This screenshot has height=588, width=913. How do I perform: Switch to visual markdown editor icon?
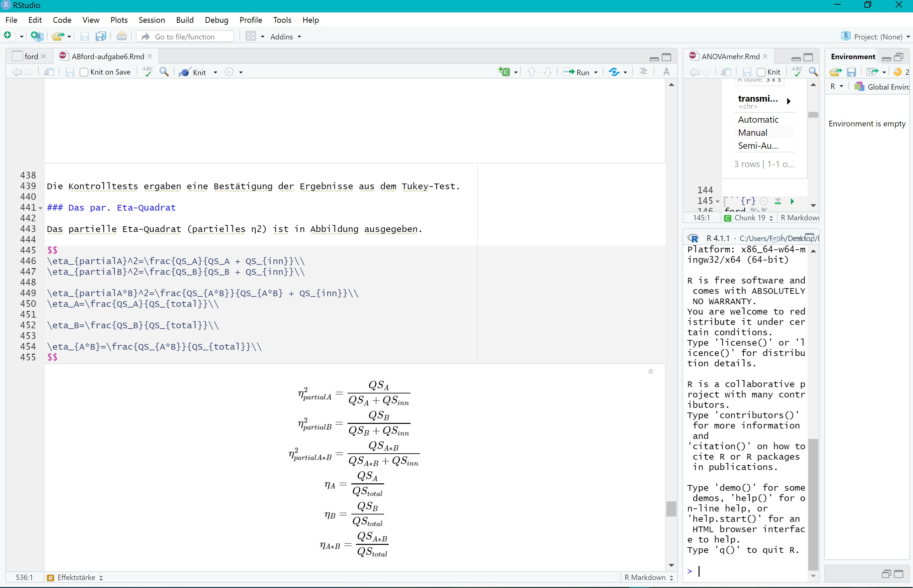click(666, 72)
